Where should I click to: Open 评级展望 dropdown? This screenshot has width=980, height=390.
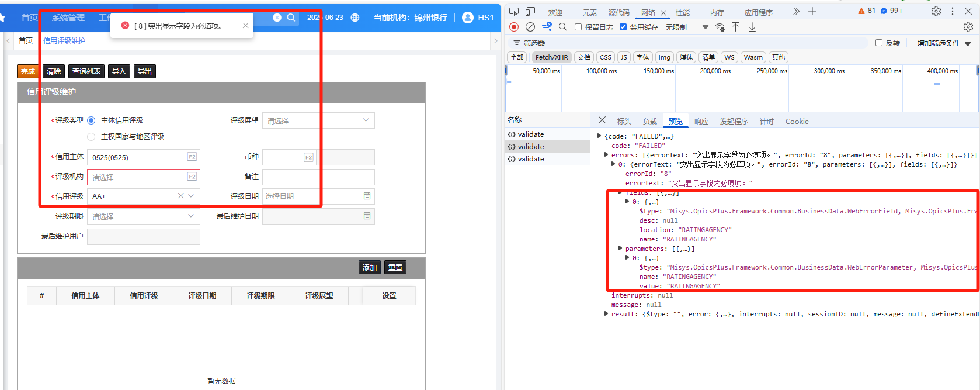coord(318,120)
